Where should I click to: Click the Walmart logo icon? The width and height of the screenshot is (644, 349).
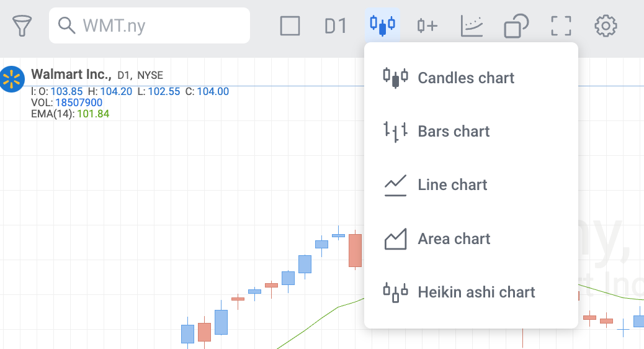click(11, 79)
